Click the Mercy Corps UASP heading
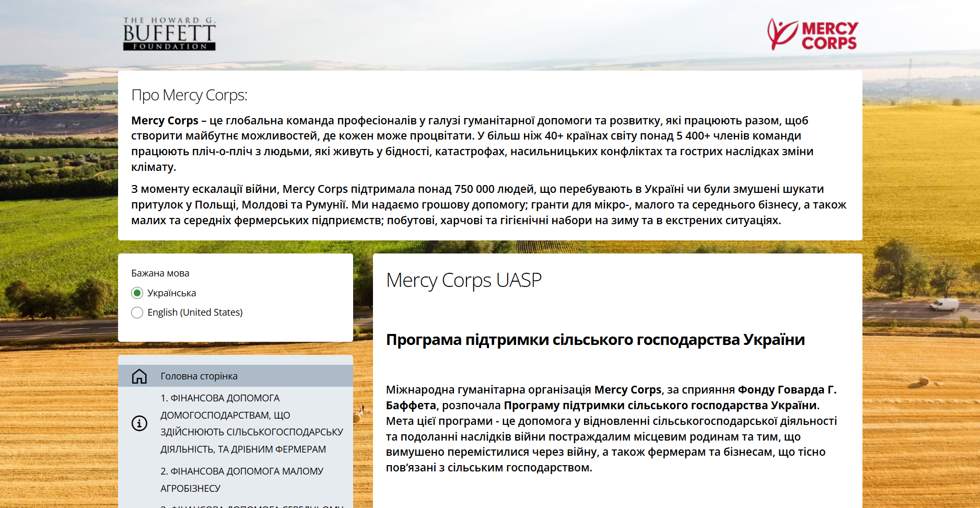980x508 pixels. click(464, 281)
